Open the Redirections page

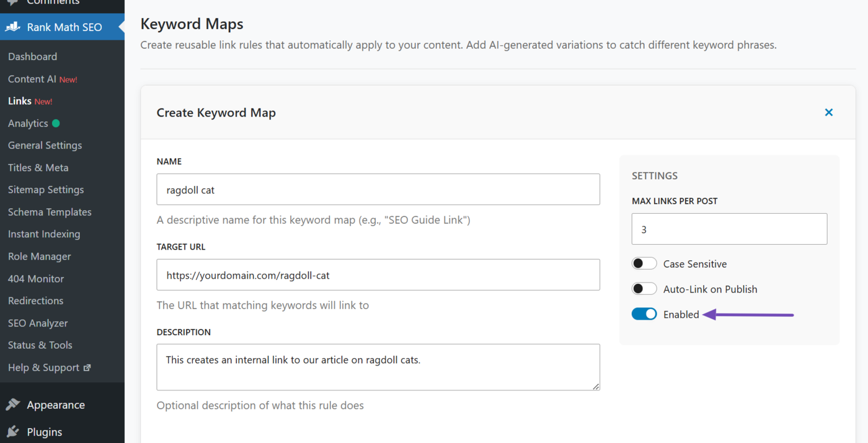[35, 301]
